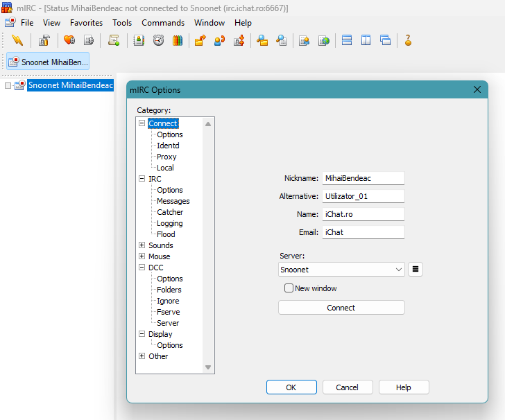Open the server list hamburger button
505x420 pixels.
416,270
